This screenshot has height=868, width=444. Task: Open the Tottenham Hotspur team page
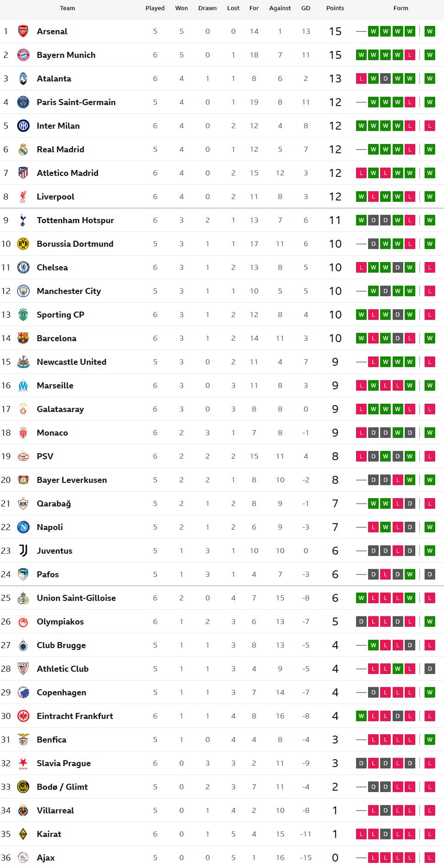coord(75,220)
